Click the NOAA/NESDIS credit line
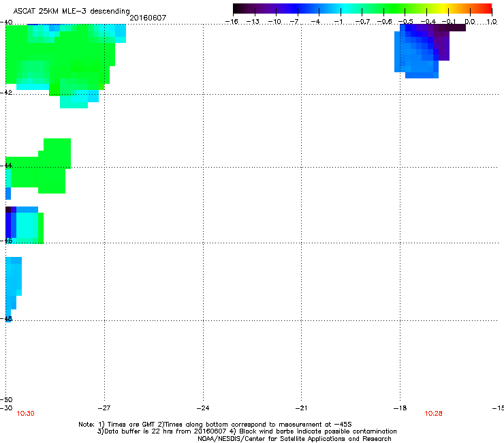Screen dimensions: 504x443 pyautogui.click(x=294, y=439)
